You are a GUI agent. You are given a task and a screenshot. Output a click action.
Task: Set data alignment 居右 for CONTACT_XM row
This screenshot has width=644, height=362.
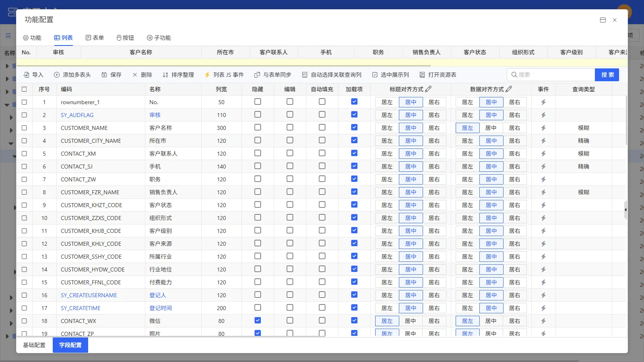515,154
